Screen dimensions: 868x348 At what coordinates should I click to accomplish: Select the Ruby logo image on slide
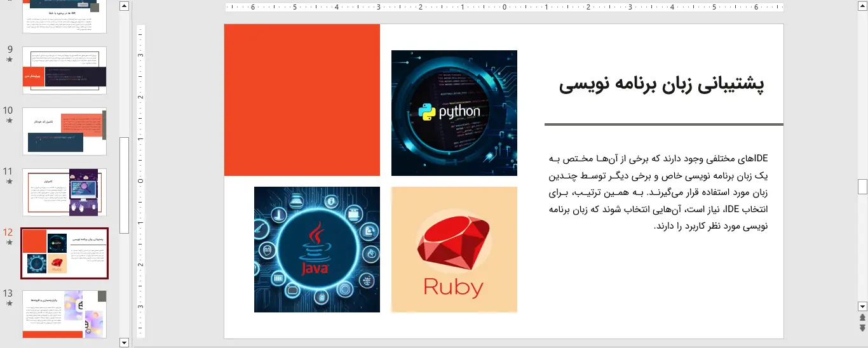click(x=454, y=250)
